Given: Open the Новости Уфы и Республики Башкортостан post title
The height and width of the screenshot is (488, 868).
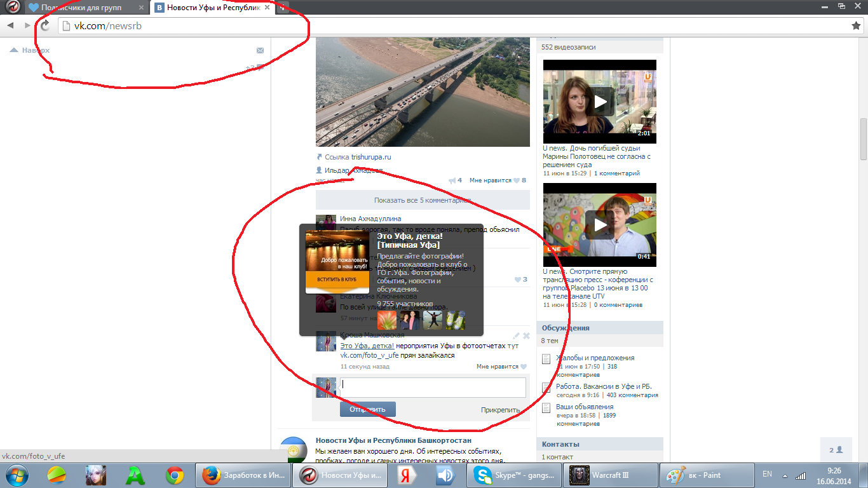Looking at the screenshot, I should coord(393,440).
